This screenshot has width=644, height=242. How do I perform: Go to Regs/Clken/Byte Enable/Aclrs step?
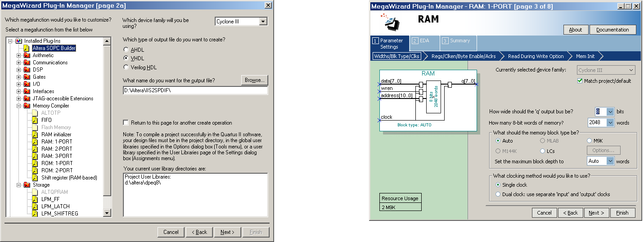(463, 56)
